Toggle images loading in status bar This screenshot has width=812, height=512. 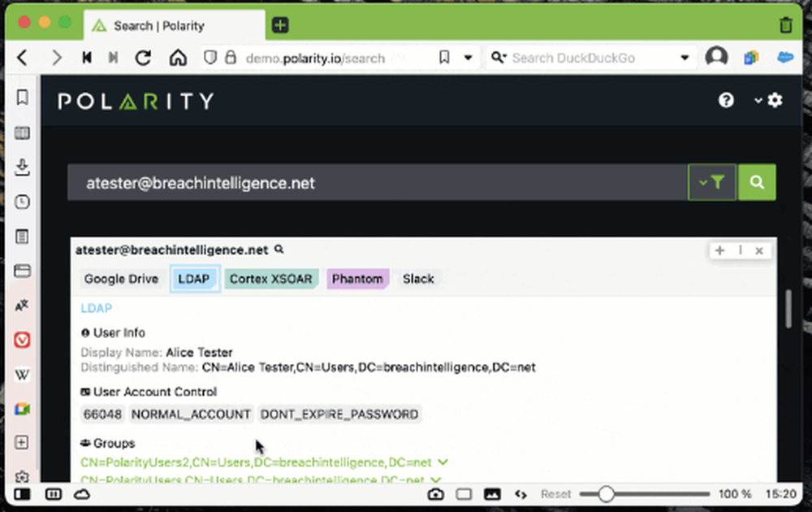click(x=492, y=494)
